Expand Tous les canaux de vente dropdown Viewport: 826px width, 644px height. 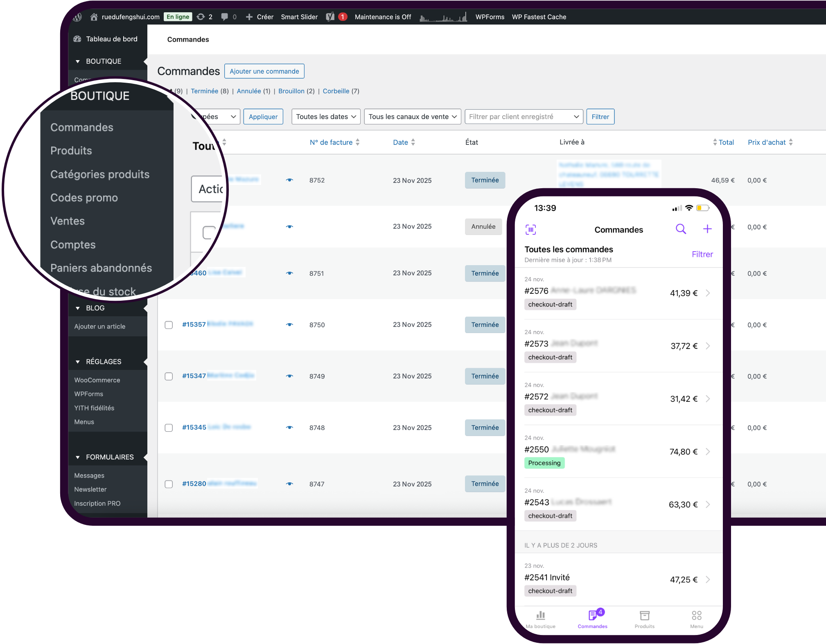(412, 117)
